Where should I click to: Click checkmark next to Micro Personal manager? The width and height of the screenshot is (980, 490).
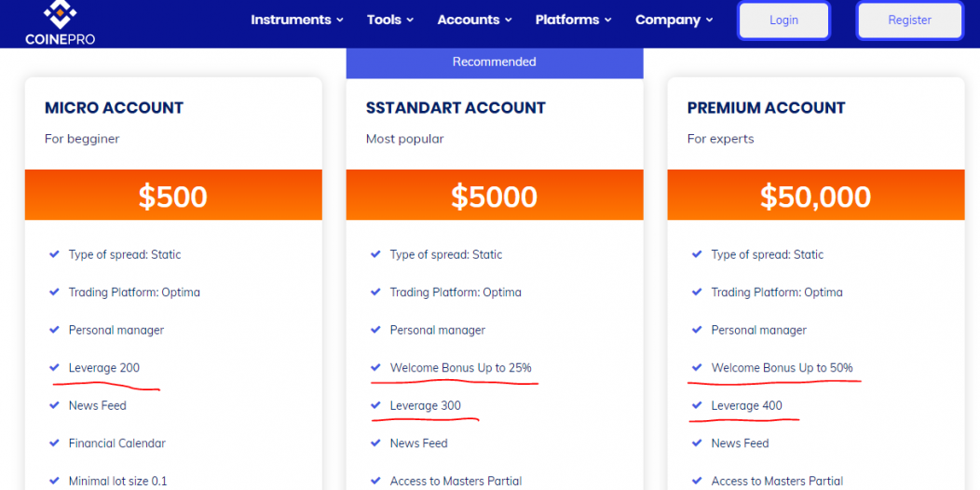pyautogui.click(x=54, y=330)
